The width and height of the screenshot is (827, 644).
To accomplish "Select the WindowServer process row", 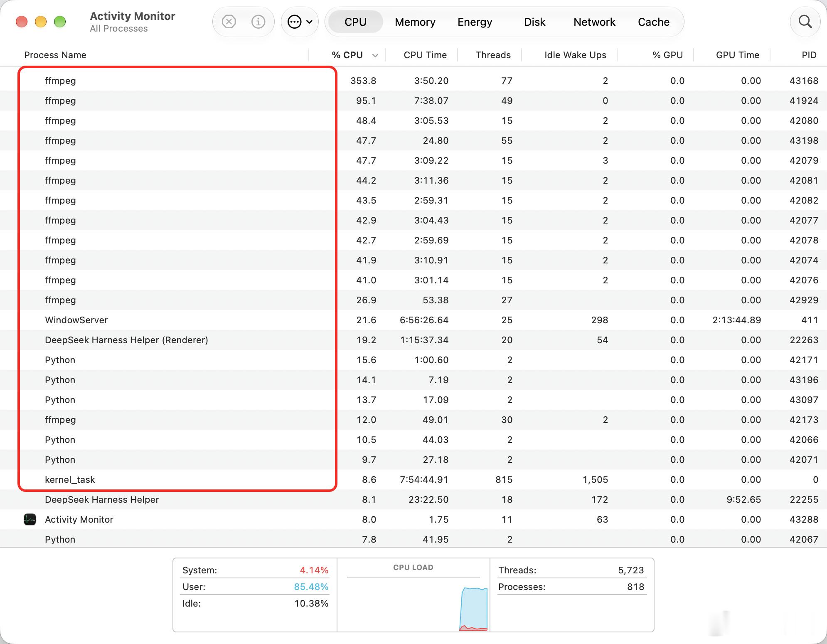I will pyautogui.click(x=413, y=320).
